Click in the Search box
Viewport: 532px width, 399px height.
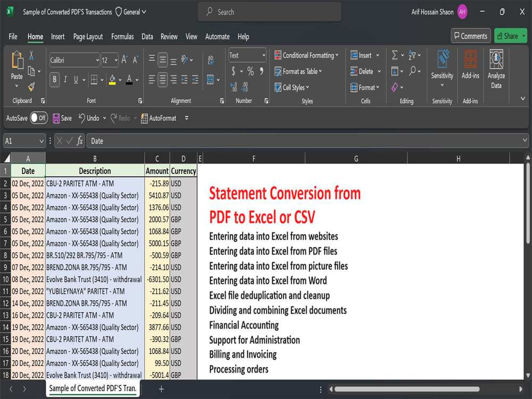(269, 12)
